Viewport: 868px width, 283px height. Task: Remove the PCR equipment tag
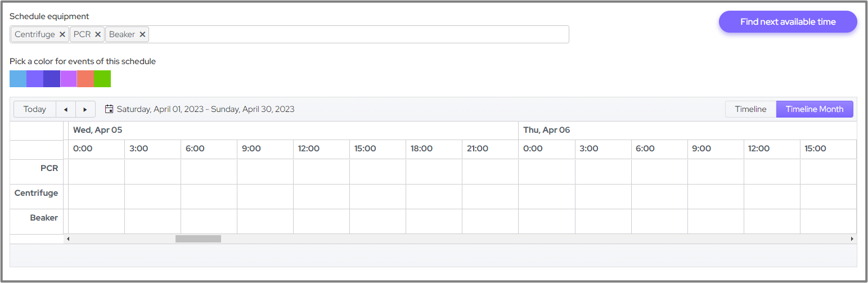pos(98,34)
